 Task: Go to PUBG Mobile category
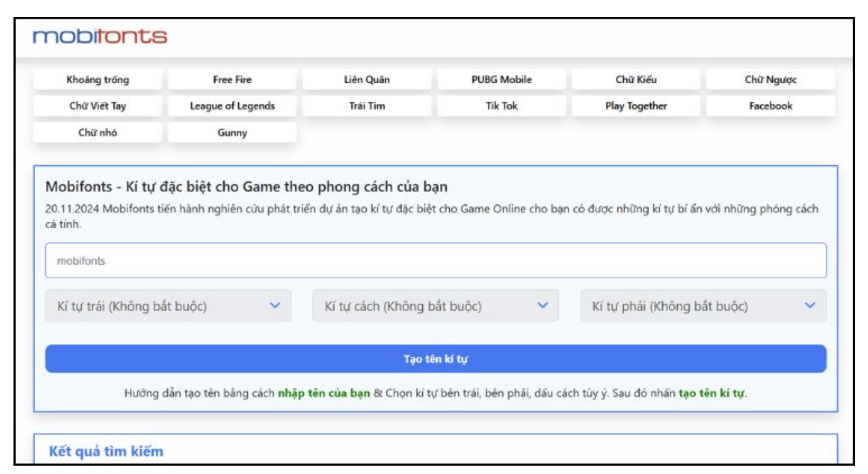pos(501,80)
